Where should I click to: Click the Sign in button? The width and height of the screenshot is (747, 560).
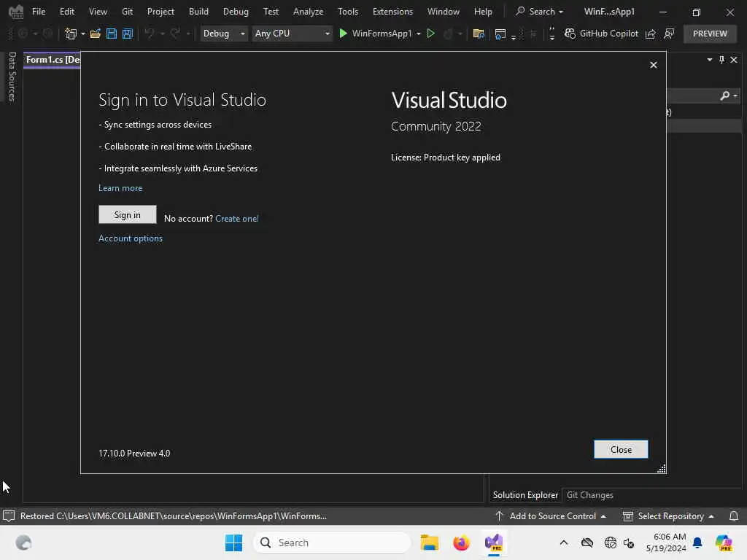[x=127, y=215]
